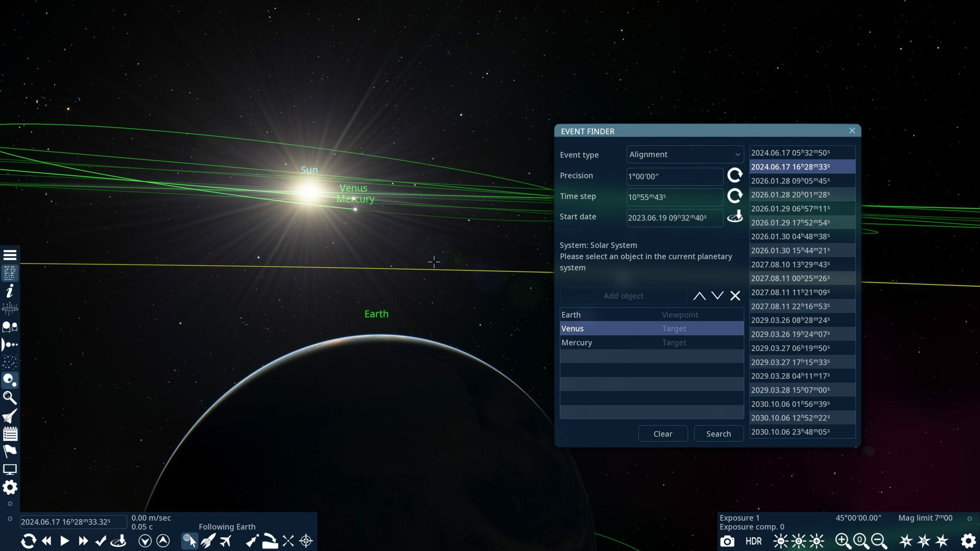The height and width of the screenshot is (551, 980).
Task: Run the alignment Search
Action: click(x=718, y=433)
